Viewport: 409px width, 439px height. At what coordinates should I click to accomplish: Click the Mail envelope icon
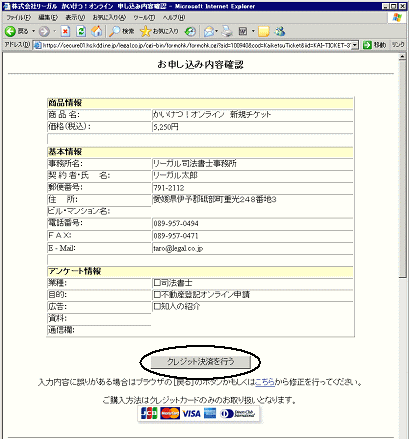(x=209, y=31)
